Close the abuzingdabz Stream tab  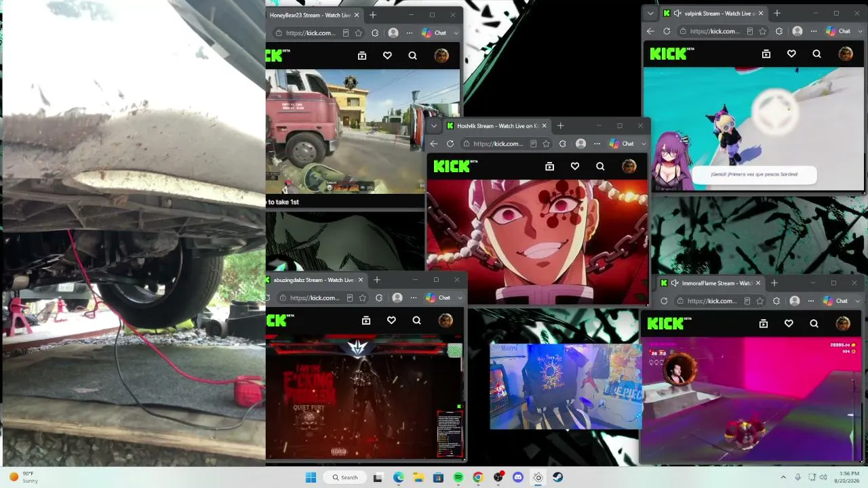pyautogui.click(x=361, y=280)
